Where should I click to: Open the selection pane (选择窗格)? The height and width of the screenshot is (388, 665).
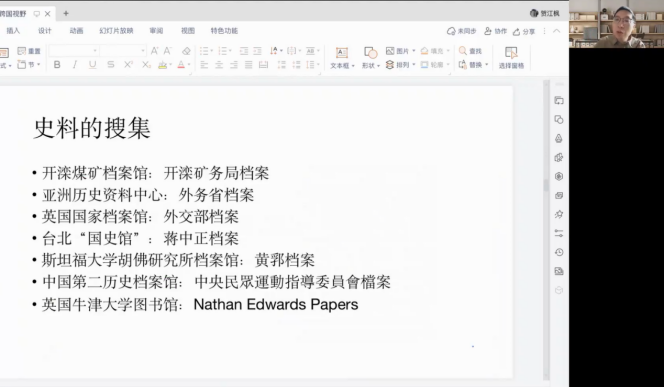coord(511,57)
